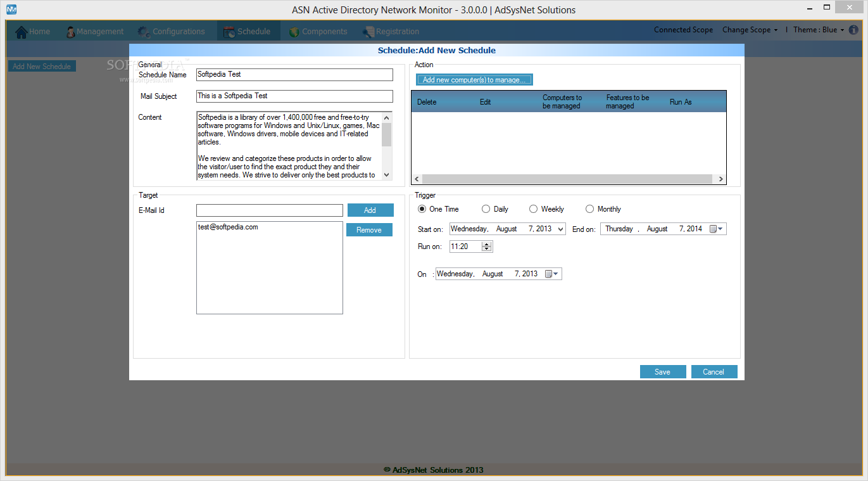868x481 pixels.
Task: Click the Connected Scope label
Action: pyautogui.click(x=683, y=30)
